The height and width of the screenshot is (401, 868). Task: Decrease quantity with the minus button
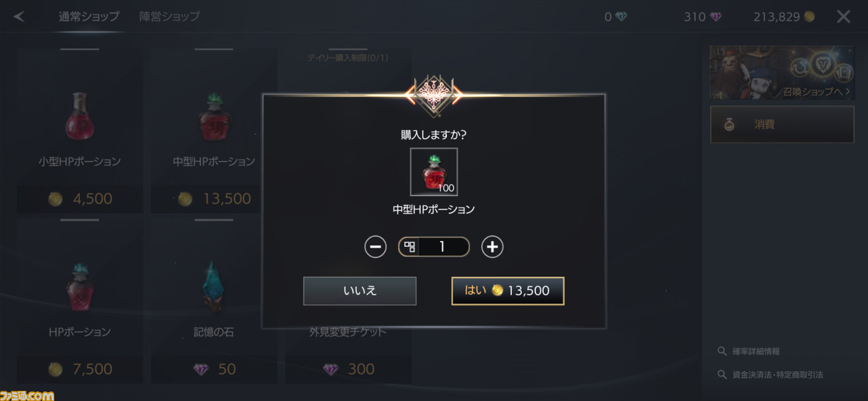375,246
